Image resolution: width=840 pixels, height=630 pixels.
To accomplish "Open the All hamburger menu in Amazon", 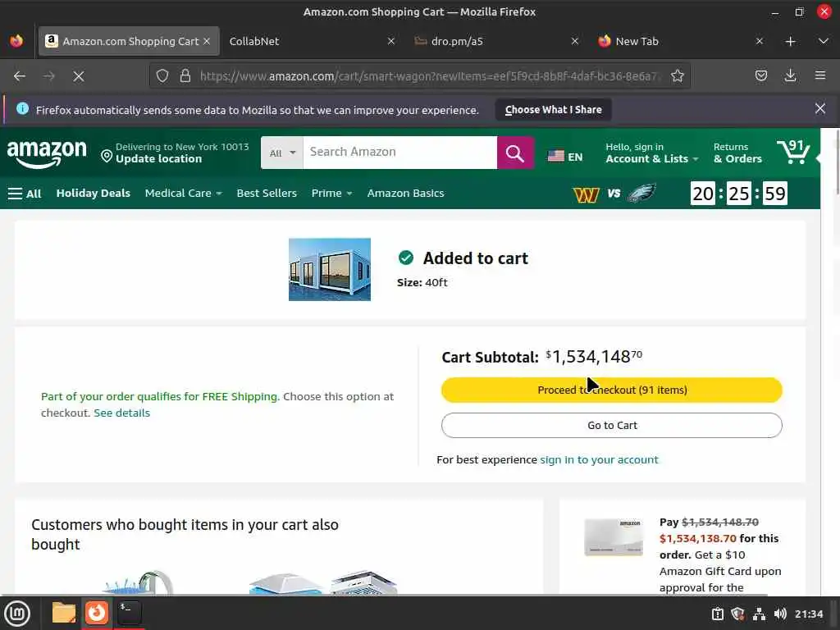I will tap(25, 194).
